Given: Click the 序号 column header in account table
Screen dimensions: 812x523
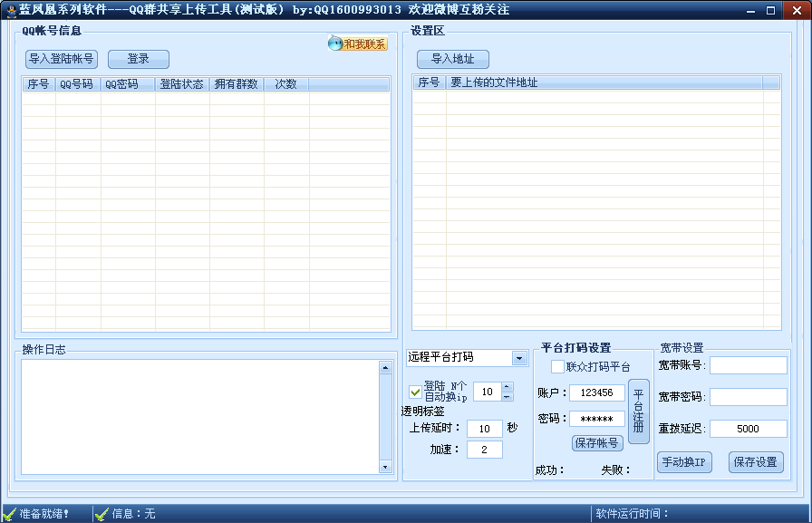Looking at the screenshot, I should [39, 84].
